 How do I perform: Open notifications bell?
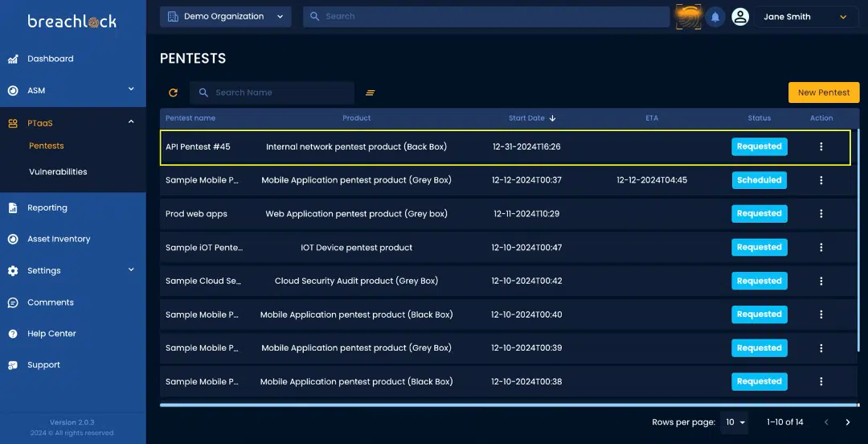tap(715, 17)
